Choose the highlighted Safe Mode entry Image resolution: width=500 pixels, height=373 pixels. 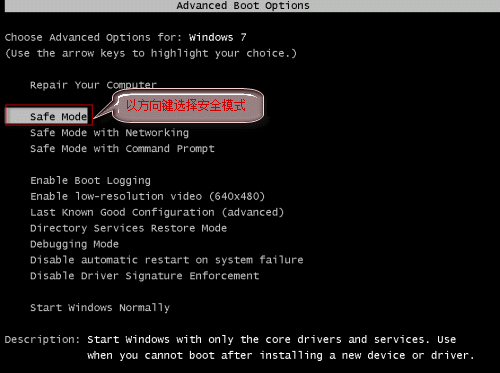(x=49, y=116)
